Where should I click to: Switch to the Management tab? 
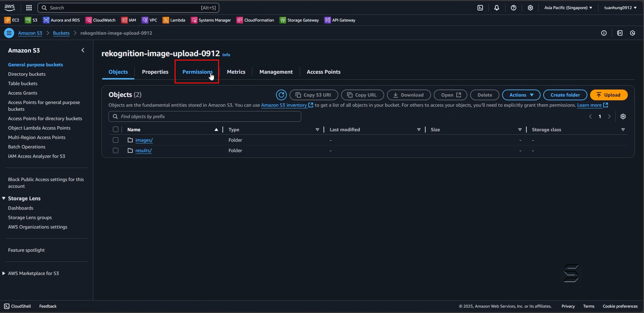click(x=276, y=72)
